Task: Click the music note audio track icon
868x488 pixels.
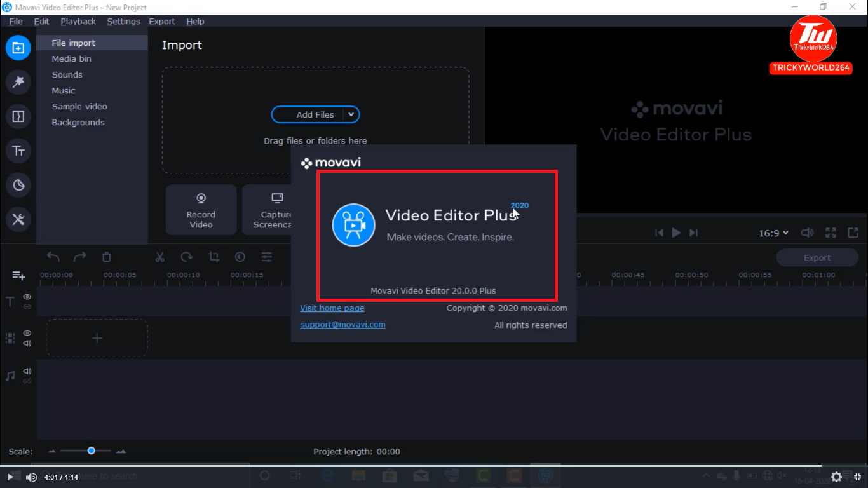Action: click(x=10, y=376)
